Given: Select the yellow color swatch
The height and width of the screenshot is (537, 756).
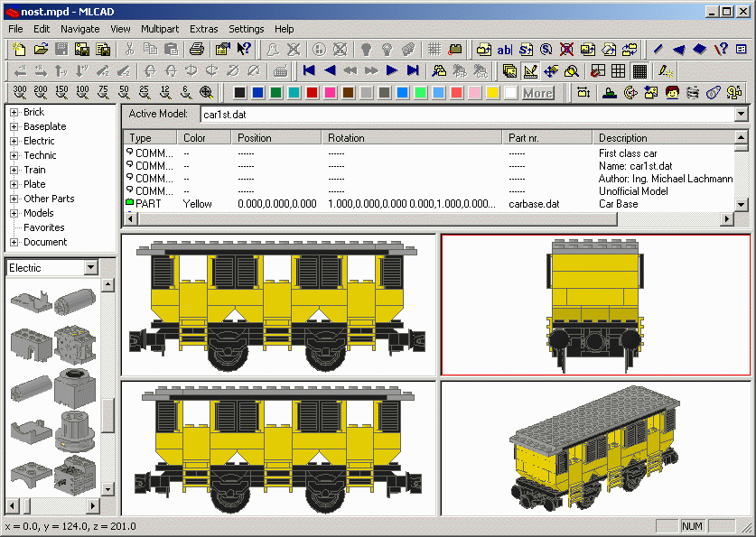Looking at the screenshot, I should (493, 92).
